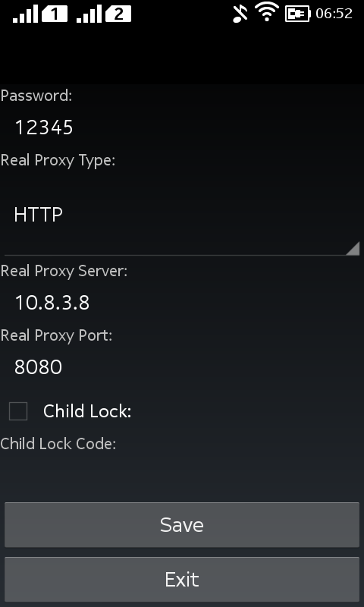Screen dimensions: 364x607
Task: Tap the SIM 1 signal strength icon
Action: [x=40, y=14]
